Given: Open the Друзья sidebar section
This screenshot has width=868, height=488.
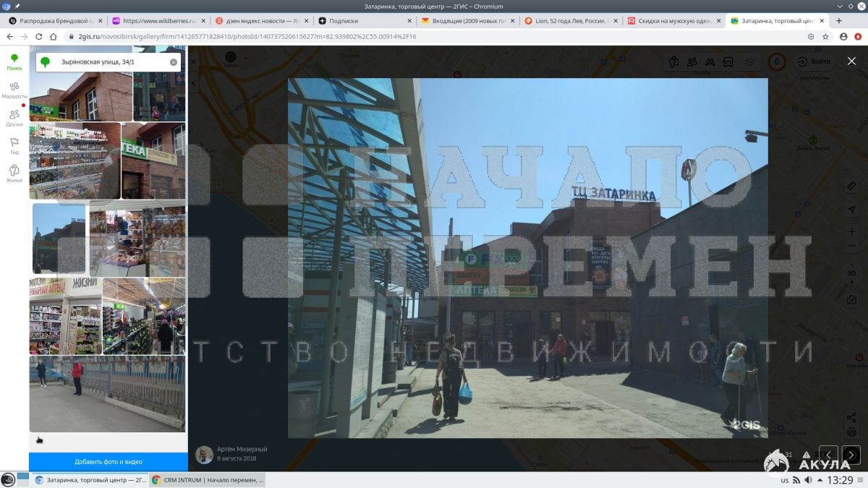Looking at the screenshot, I should point(14,118).
